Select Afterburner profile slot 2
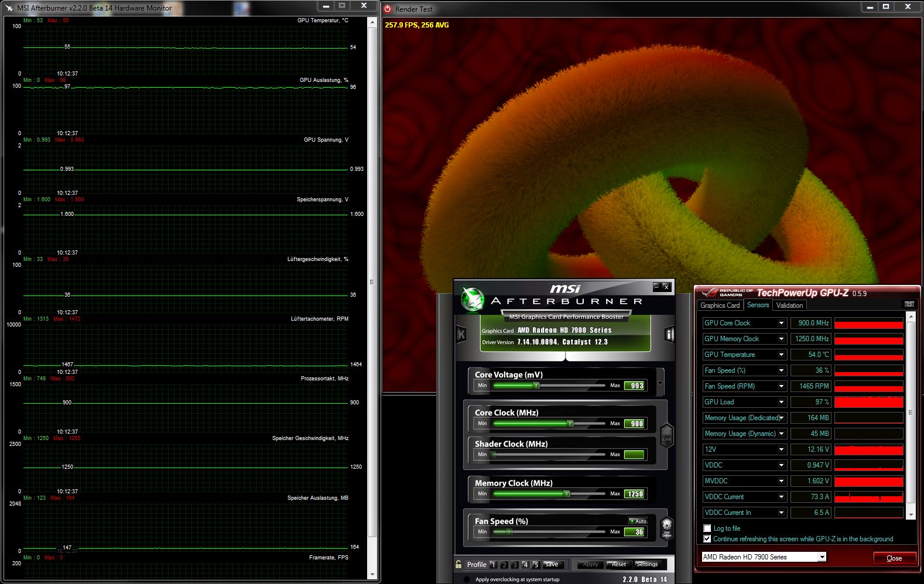The width and height of the screenshot is (924, 584). tap(504, 565)
